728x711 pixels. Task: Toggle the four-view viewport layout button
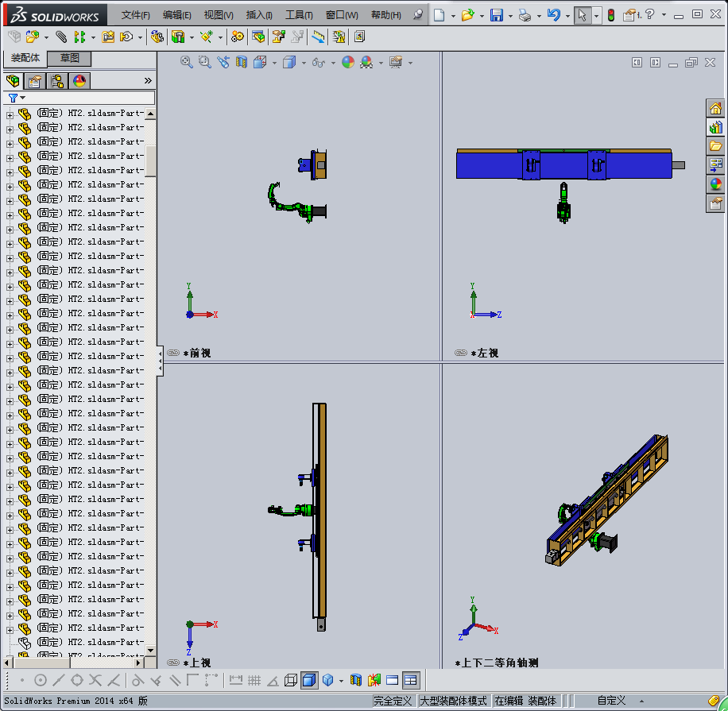pyautogui.click(x=410, y=680)
